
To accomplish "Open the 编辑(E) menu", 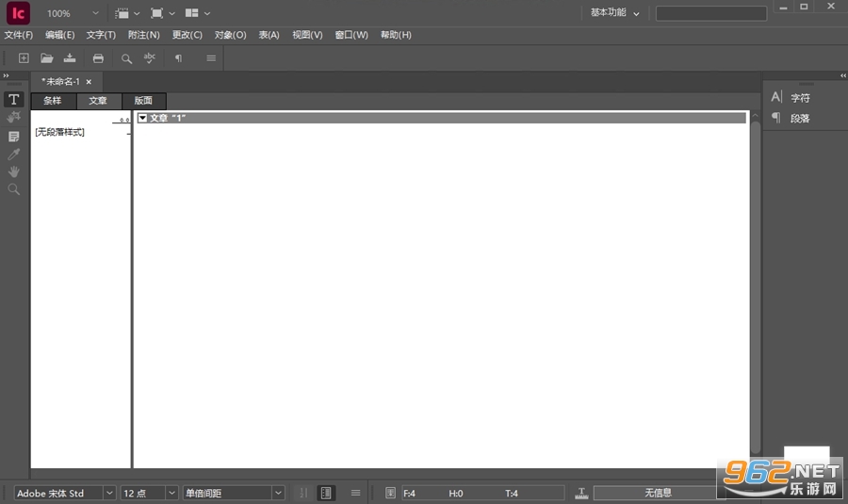I will (x=59, y=35).
